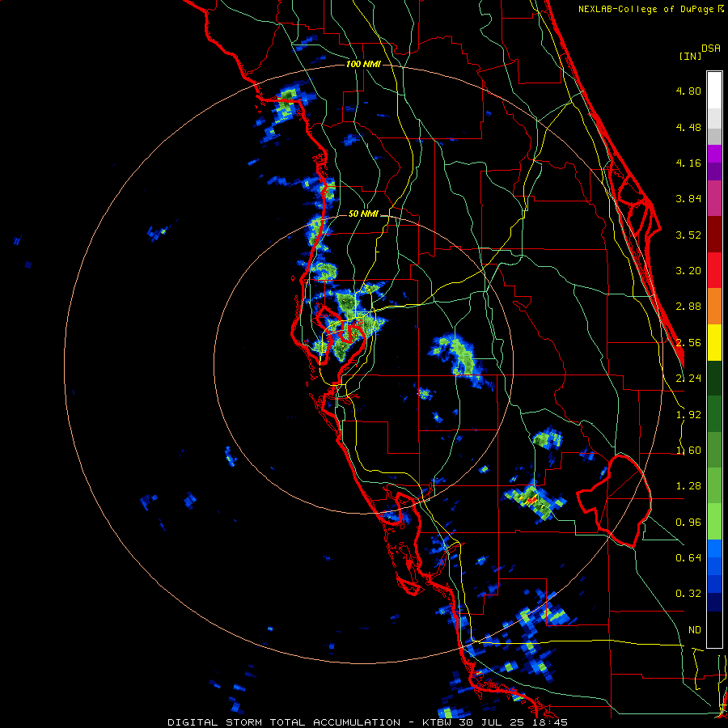The width and height of the screenshot is (728, 728).
Task: Click the ND legend label
Action: (695, 630)
